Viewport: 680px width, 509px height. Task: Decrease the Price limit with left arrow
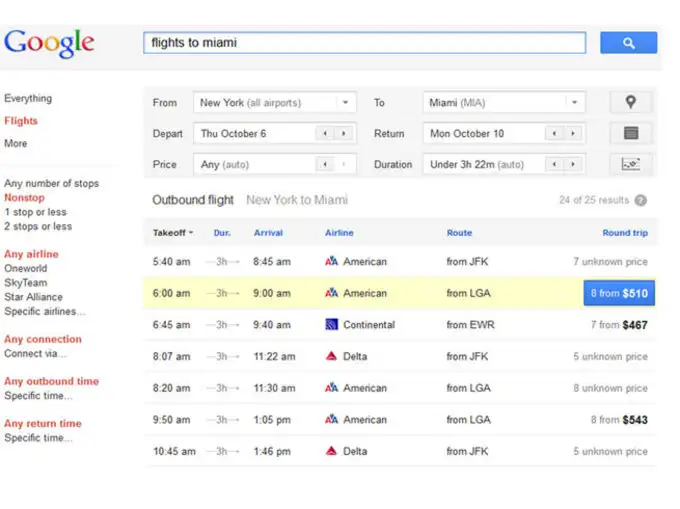pos(325,165)
